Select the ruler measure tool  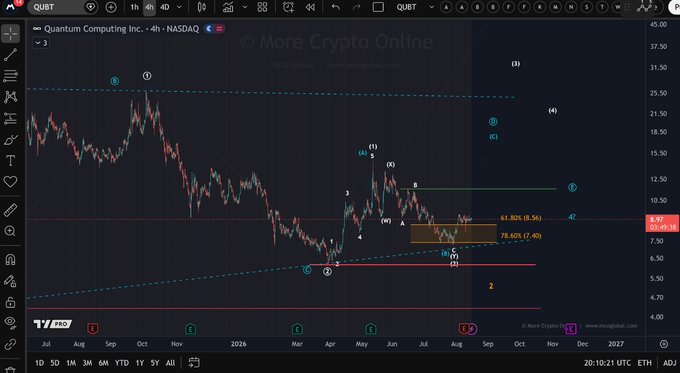point(10,210)
